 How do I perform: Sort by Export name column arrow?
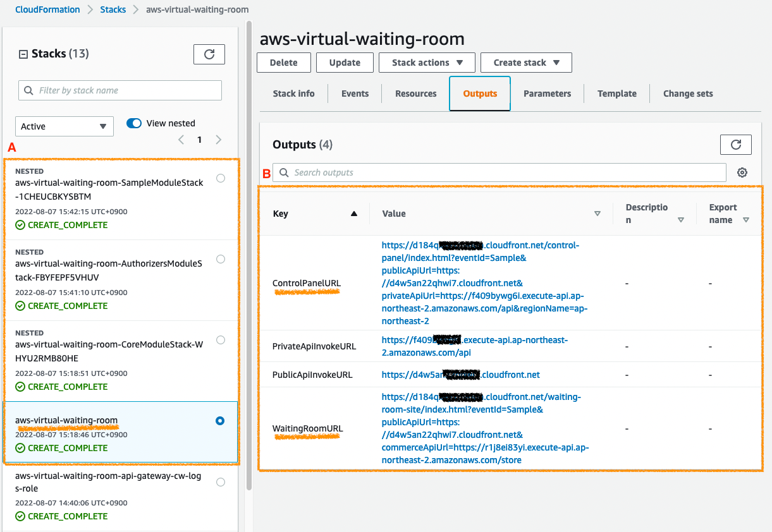[746, 220]
